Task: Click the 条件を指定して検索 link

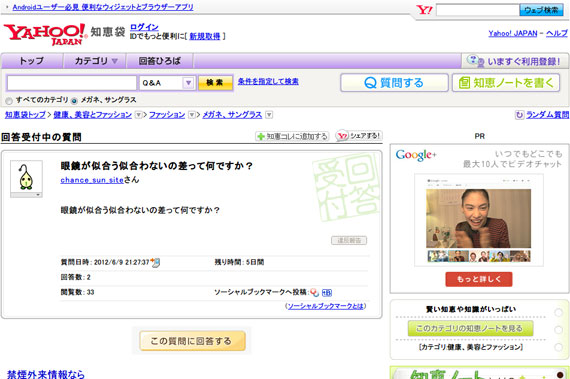Action: click(x=268, y=81)
